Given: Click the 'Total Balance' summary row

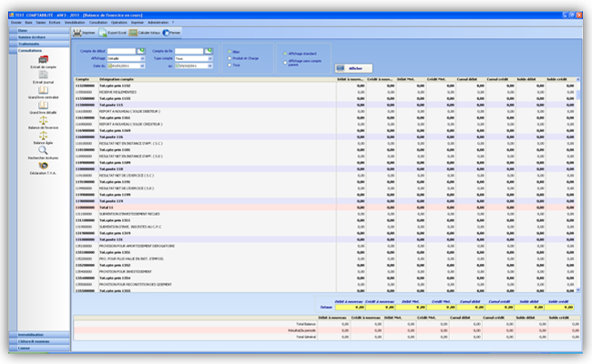Looking at the screenshot, I should pyautogui.click(x=327, y=324).
